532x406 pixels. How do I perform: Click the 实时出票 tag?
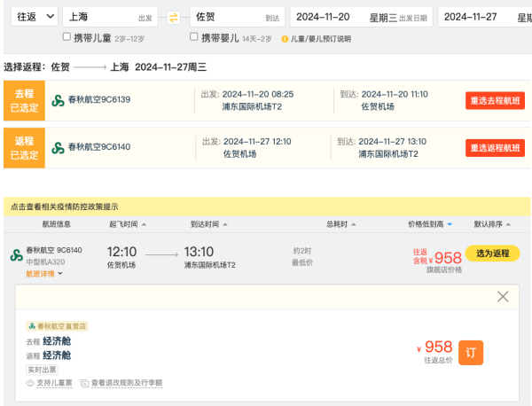(42, 370)
